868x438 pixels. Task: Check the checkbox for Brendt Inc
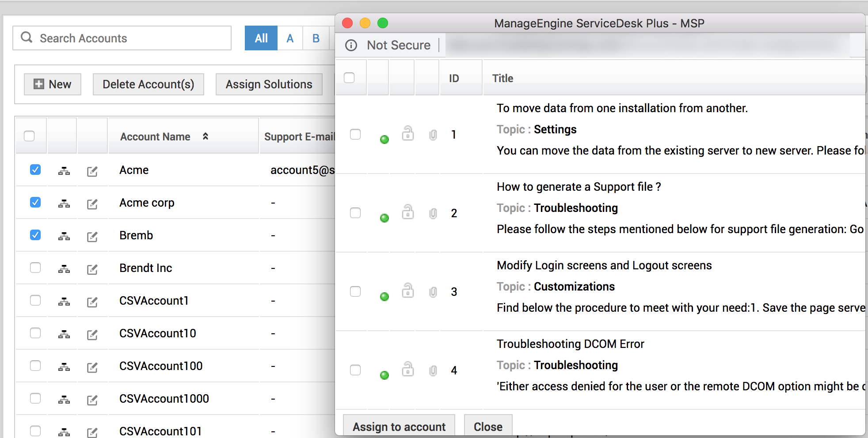point(35,268)
